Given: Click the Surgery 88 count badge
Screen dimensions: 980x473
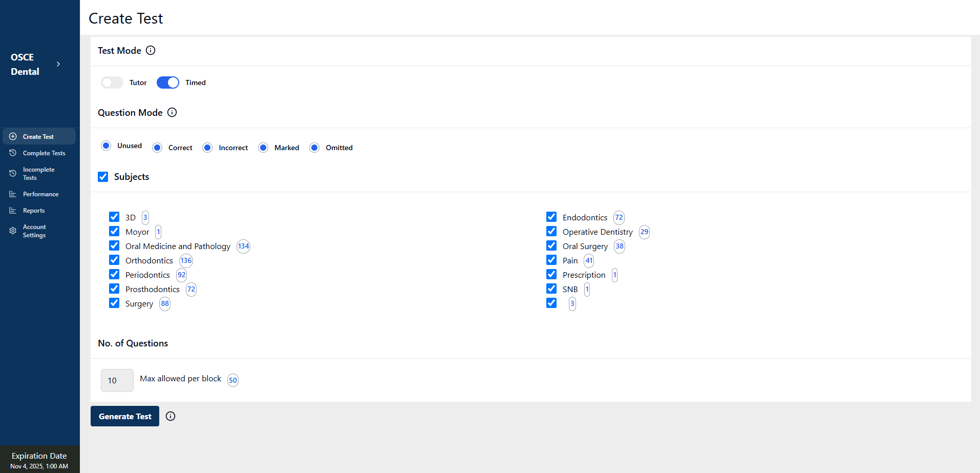Looking at the screenshot, I should pos(165,303).
